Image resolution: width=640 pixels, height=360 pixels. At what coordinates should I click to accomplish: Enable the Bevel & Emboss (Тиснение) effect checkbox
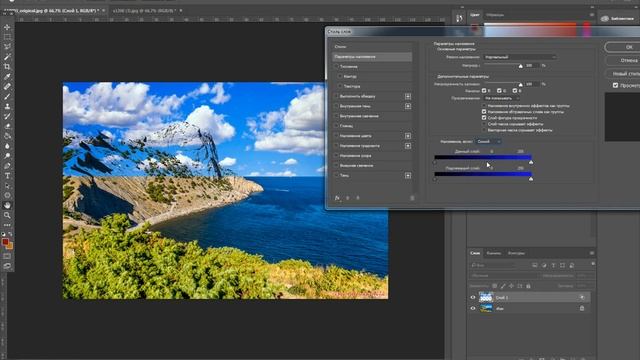(x=336, y=67)
